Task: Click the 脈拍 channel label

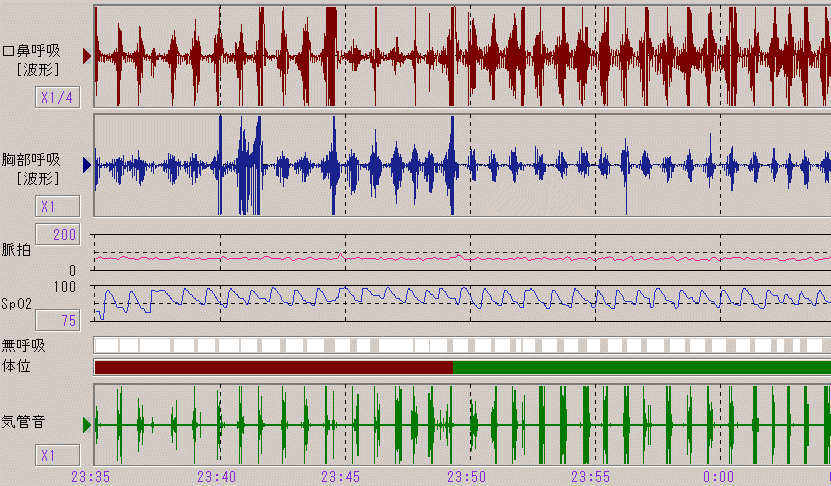Action: pyautogui.click(x=16, y=250)
